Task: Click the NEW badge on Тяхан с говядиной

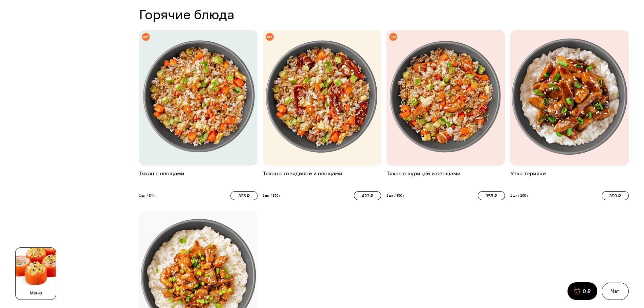Action: coord(270,37)
